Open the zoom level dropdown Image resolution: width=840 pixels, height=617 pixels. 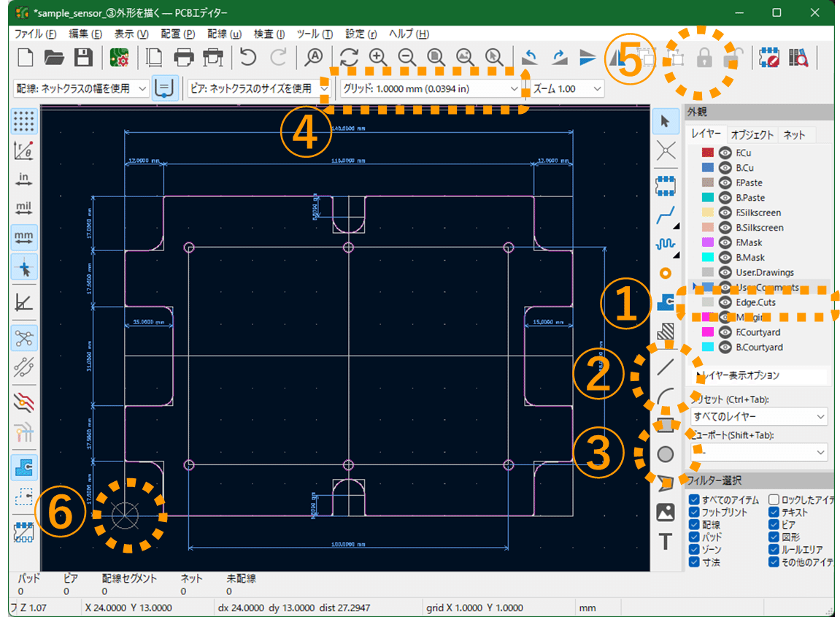pos(567,88)
